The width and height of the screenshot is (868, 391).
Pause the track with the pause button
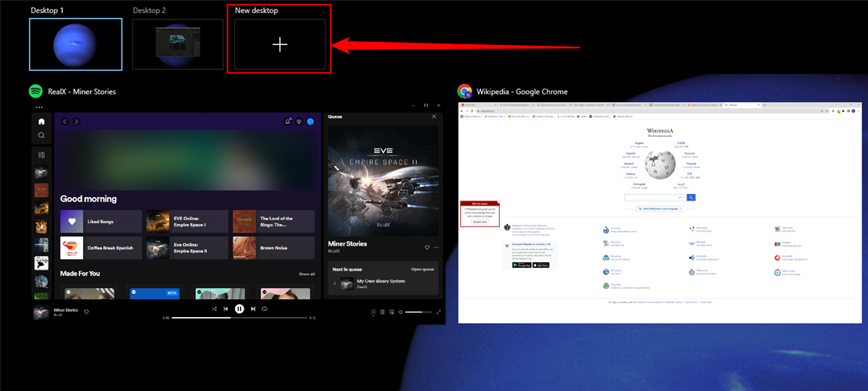click(239, 308)
